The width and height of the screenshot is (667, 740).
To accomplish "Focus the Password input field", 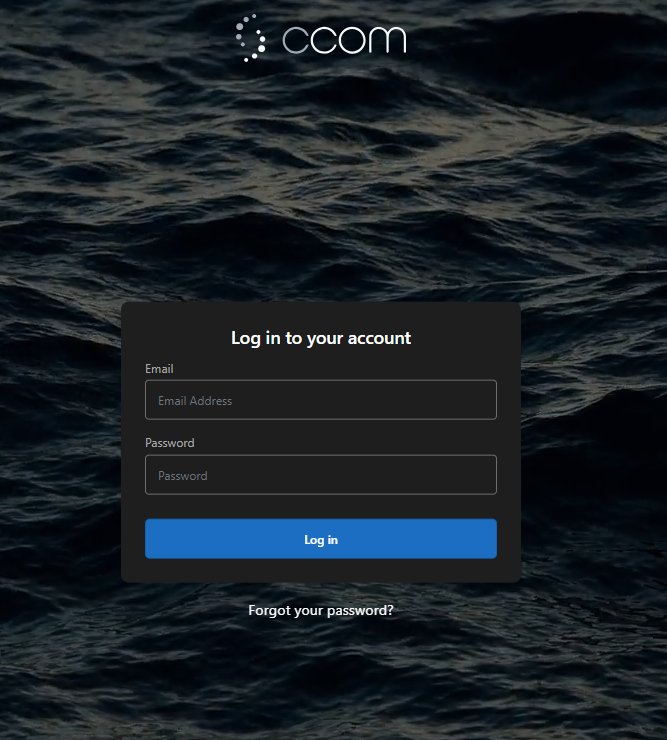I will coord(321,475).
